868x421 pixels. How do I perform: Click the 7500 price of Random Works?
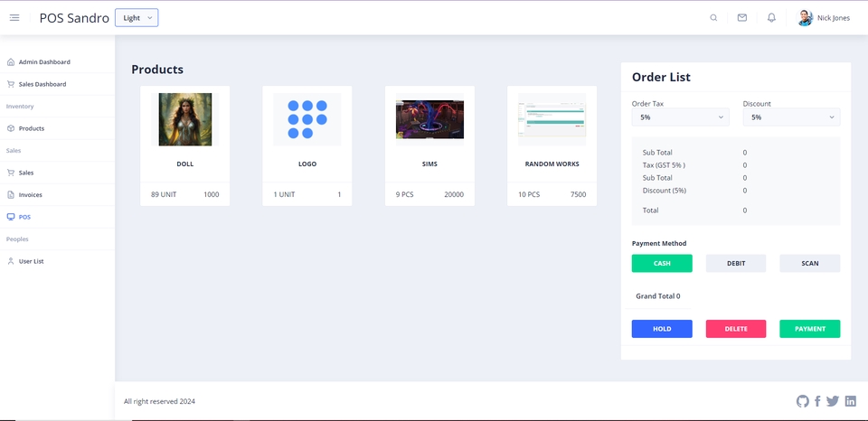[579, 195]
